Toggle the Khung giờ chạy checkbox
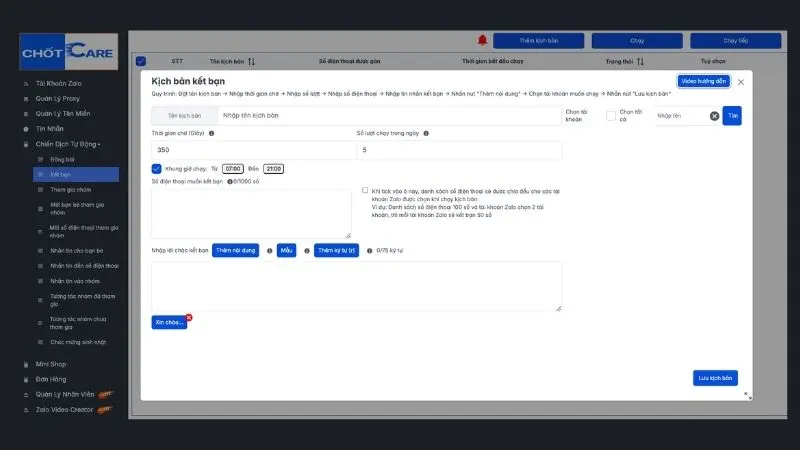The width and height of the screenshot is (800, 450). (x=156, y=168)
